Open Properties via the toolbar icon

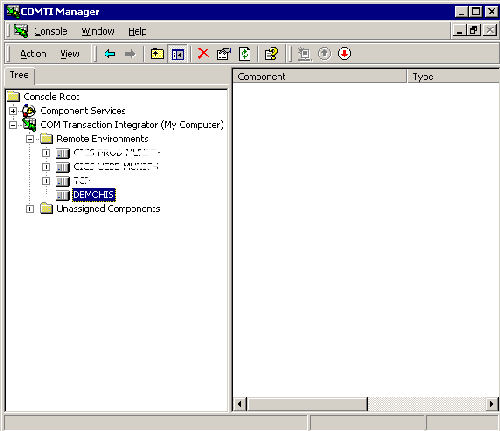(x=224, y=54)
